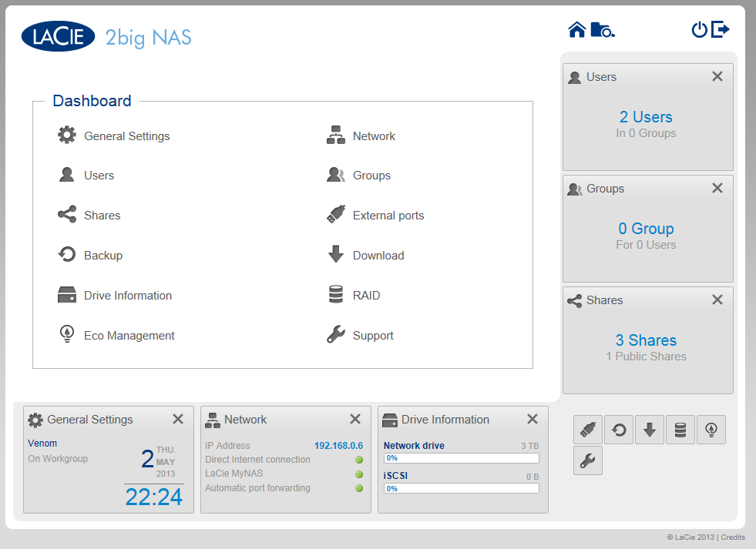Click the Groups icon in Dashboard
756x549 pixels.
pos(335,175)
